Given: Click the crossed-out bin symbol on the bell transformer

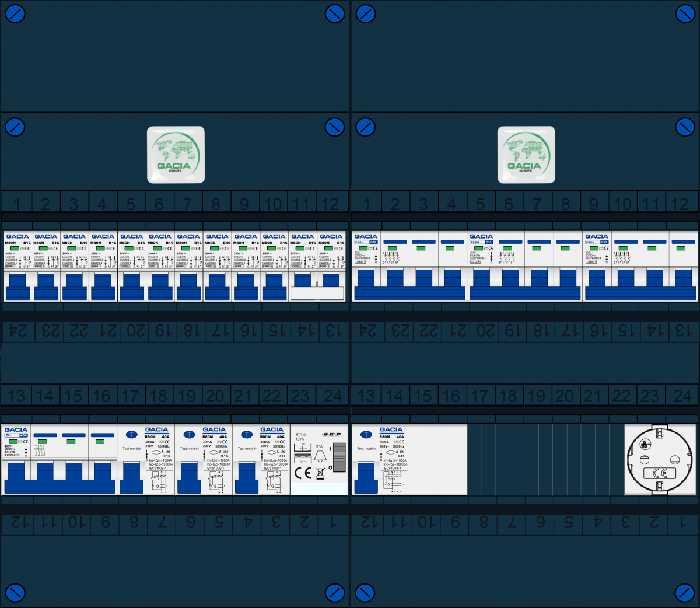Looking at the screenshot, I should (320, 473).
